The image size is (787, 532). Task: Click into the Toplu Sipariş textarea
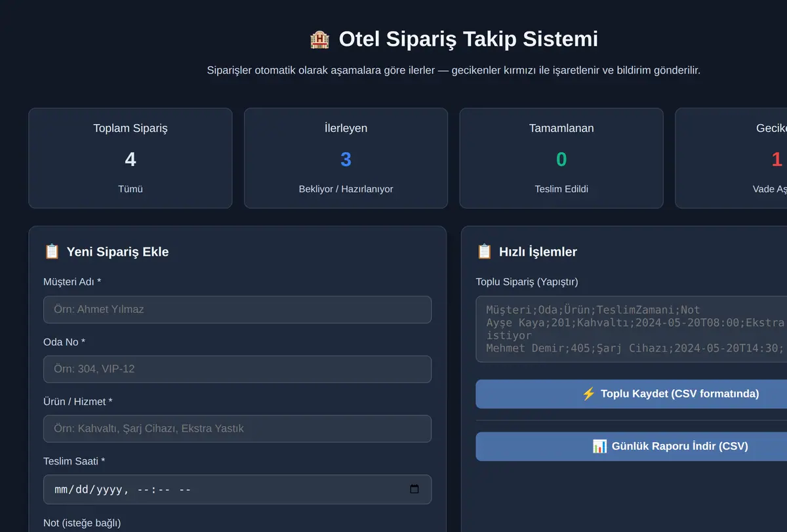click(631, 329)
